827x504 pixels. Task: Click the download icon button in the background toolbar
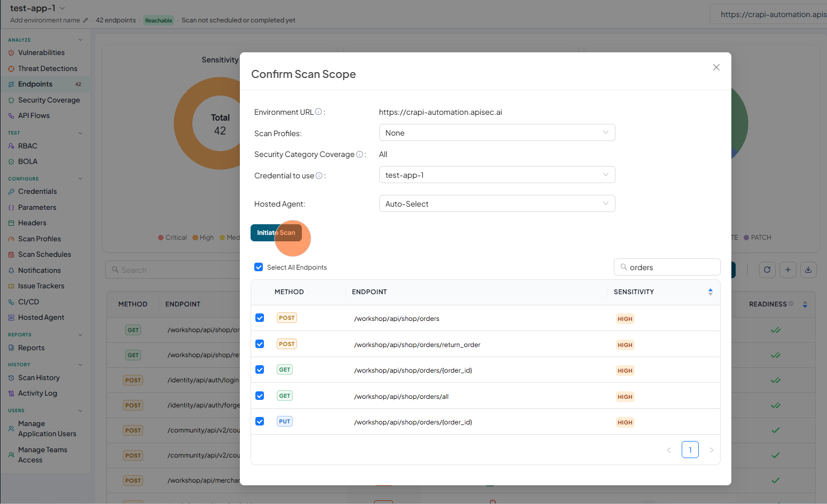808,270
